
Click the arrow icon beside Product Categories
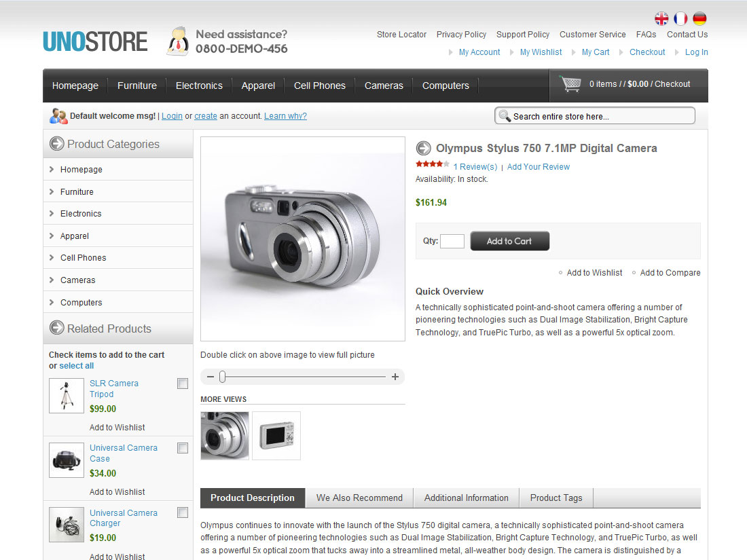pyautogui.click(x=56, y=143)
